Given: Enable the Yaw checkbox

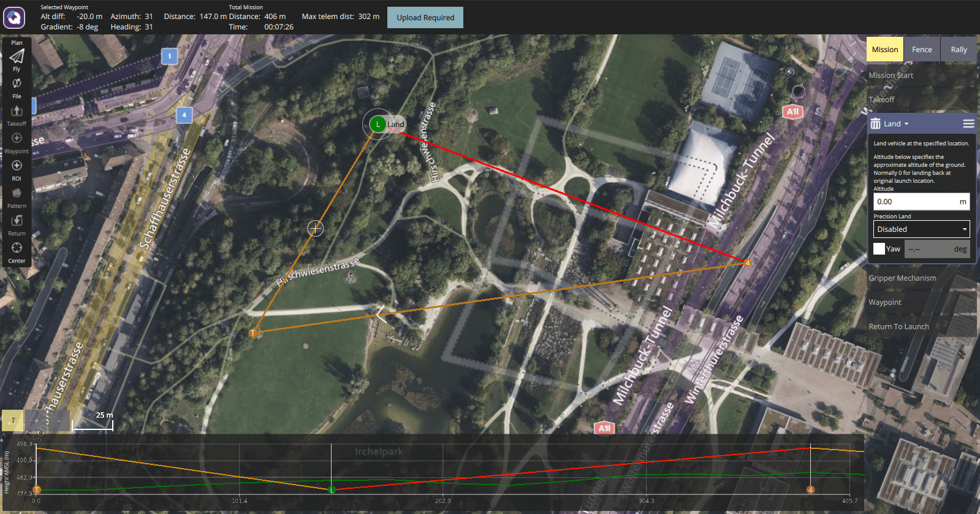Looking at the screenshot, I should pyautogui.click(x=879, y=249).
